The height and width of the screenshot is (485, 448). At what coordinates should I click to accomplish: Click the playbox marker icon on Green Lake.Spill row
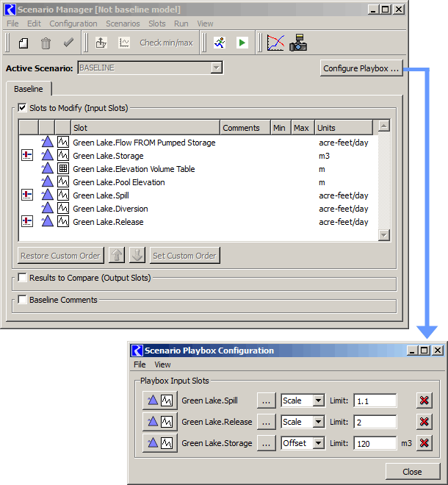27,195
